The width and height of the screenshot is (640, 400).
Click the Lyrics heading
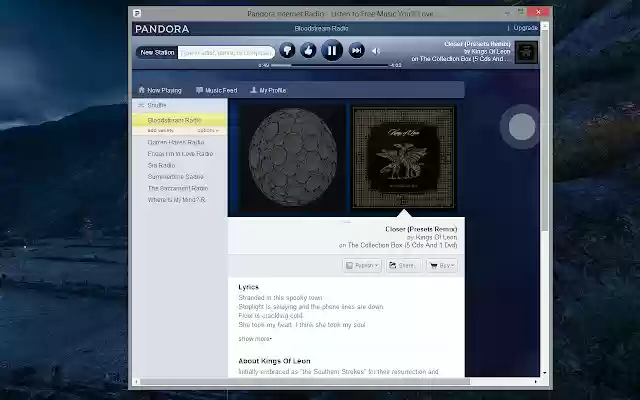click(249, 287)
